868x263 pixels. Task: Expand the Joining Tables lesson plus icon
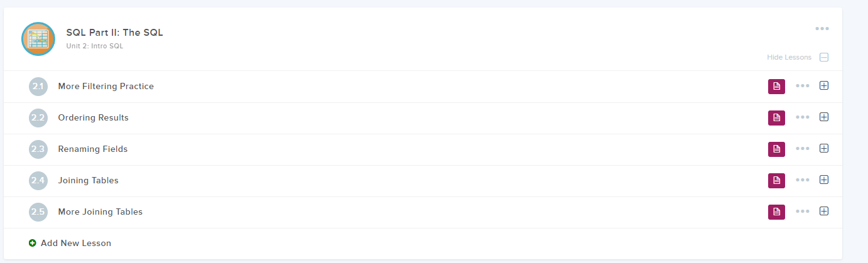point(824,180)
